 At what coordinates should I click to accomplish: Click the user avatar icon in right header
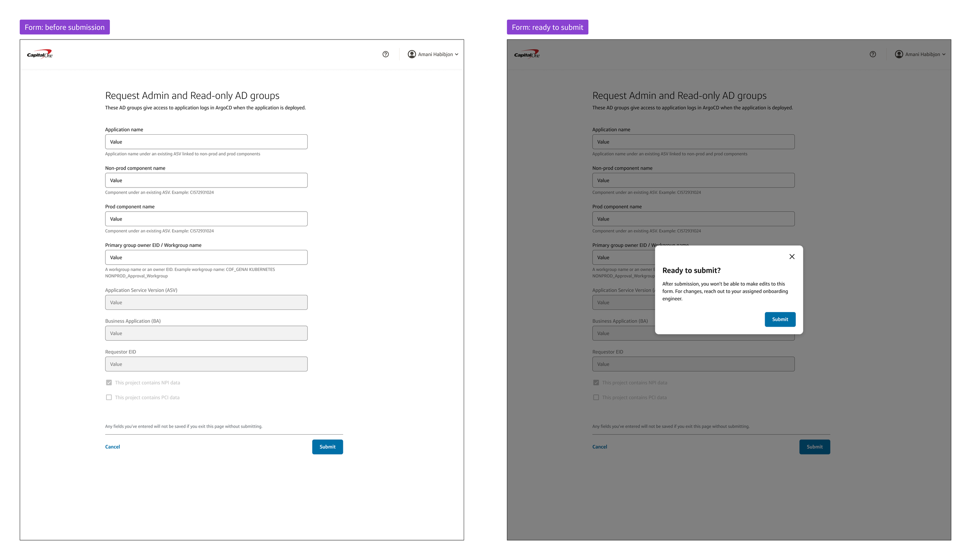[899, 54]
